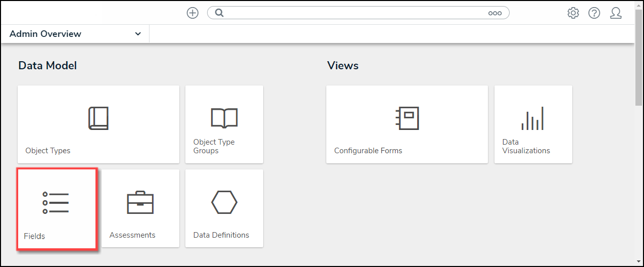
Task: Open the Object Types book icon
Action: [98, 118]
